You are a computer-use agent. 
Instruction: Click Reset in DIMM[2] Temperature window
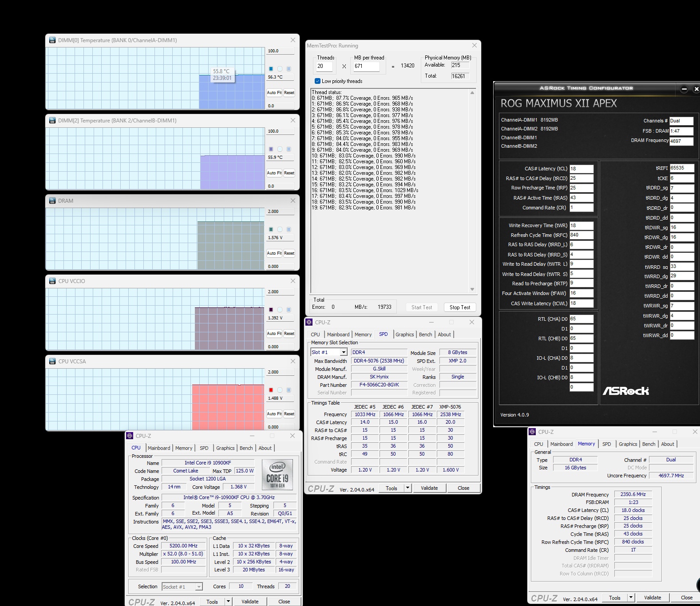[x=289, y=173]
